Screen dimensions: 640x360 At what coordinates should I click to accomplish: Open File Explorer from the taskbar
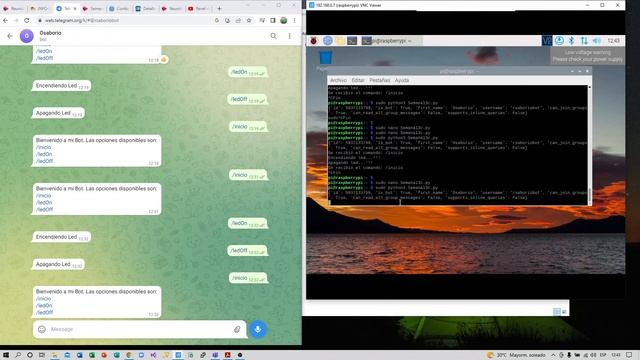coord(54,355)
